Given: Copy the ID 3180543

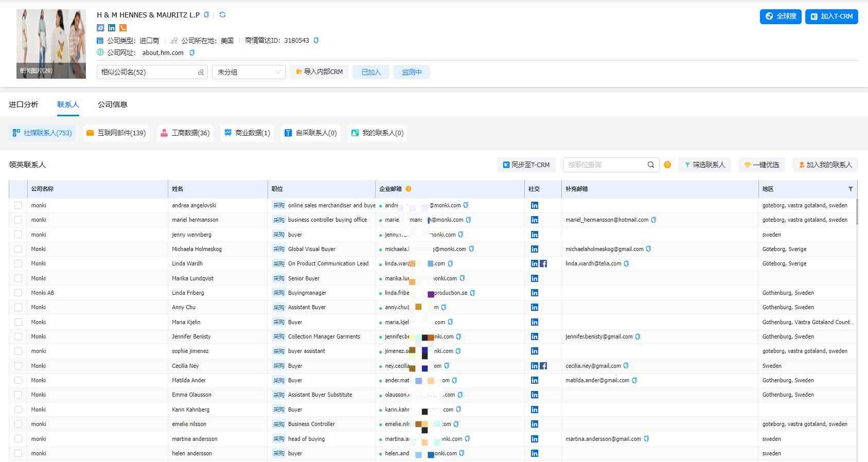Looking at the screenshot, I should pyautogui.click(x=316, y=41).
